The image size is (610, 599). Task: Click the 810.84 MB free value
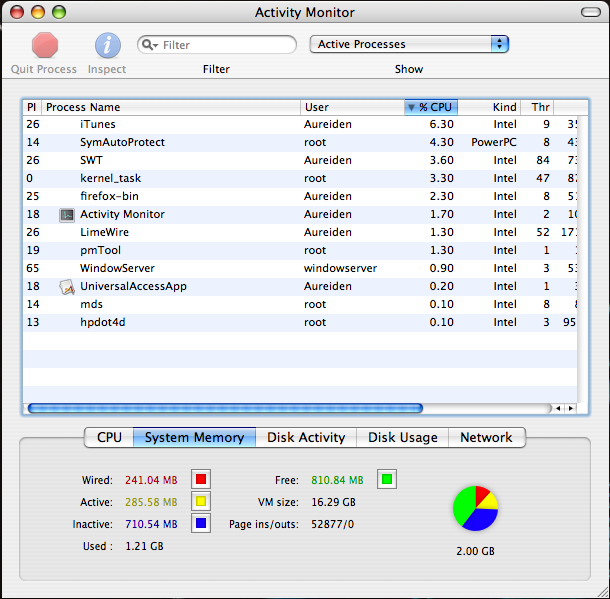[x=337, y=480]
